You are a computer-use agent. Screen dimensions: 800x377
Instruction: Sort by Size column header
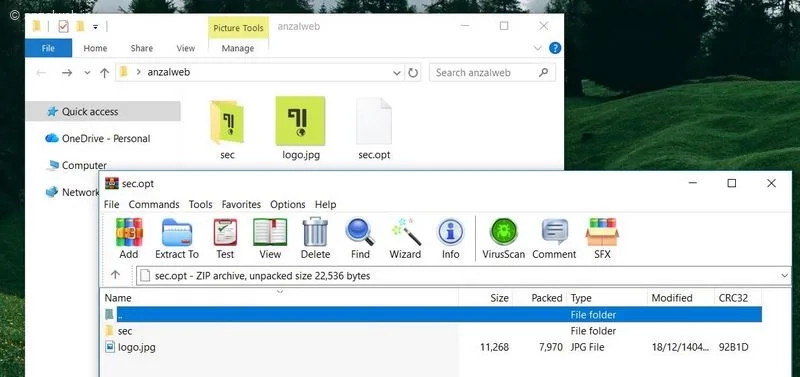(x=486, y=298)
